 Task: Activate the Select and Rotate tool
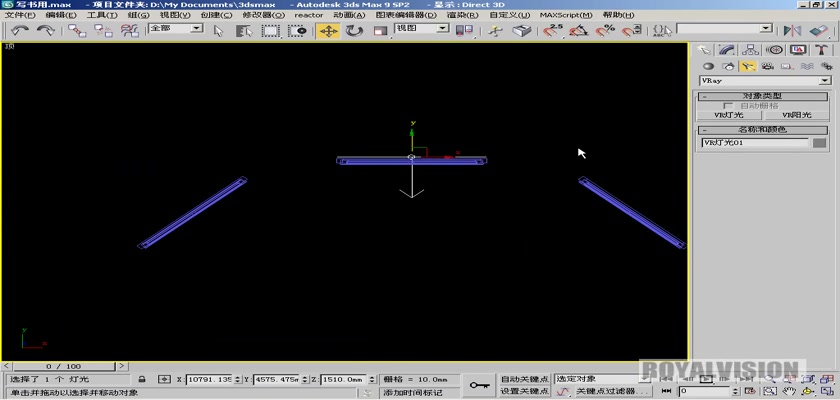[x=354, y=31]
